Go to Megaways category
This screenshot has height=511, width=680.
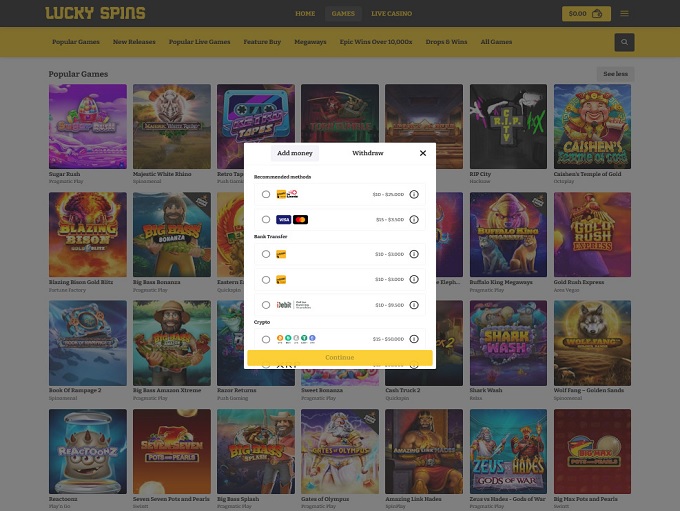pos(310,42)
